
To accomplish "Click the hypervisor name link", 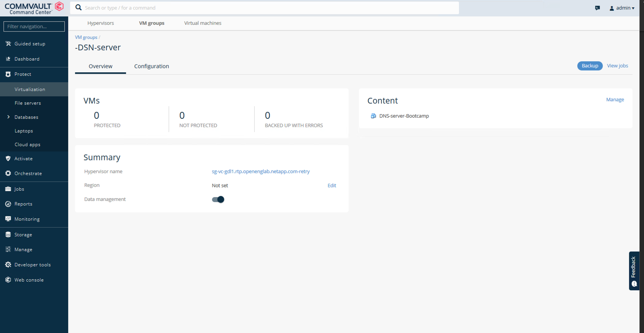I will point(260,172).
